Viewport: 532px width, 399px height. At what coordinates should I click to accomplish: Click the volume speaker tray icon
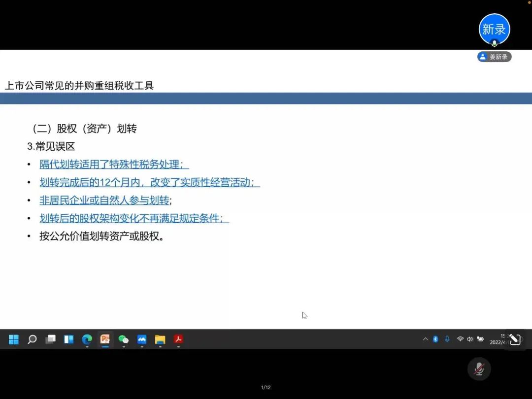pos(470,339)
